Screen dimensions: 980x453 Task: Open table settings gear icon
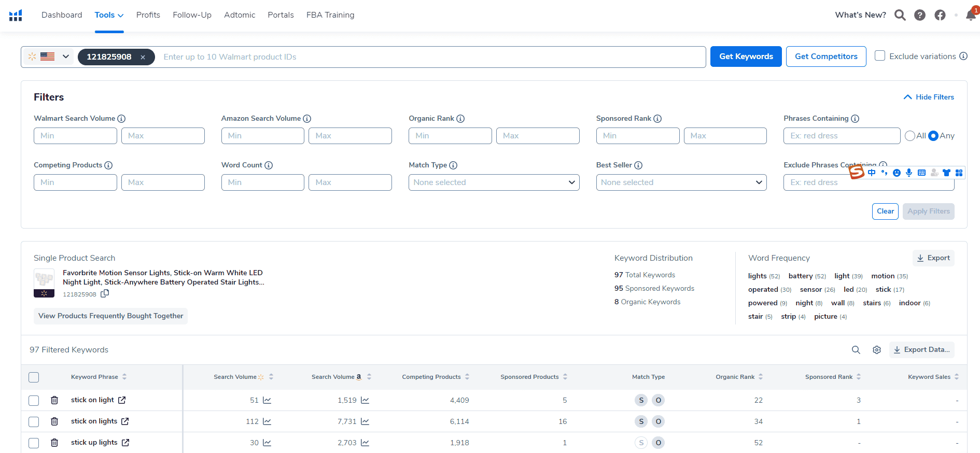876,350
